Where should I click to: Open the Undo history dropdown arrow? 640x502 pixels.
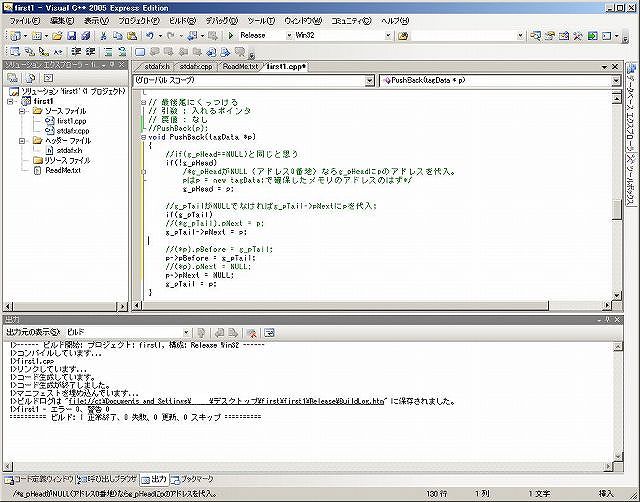160,36
